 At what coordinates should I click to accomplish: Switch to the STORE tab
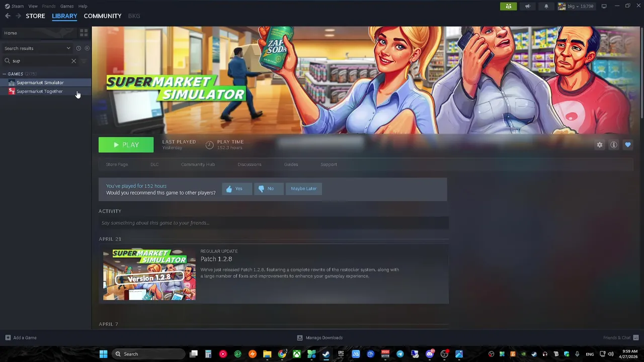[35, 16]
